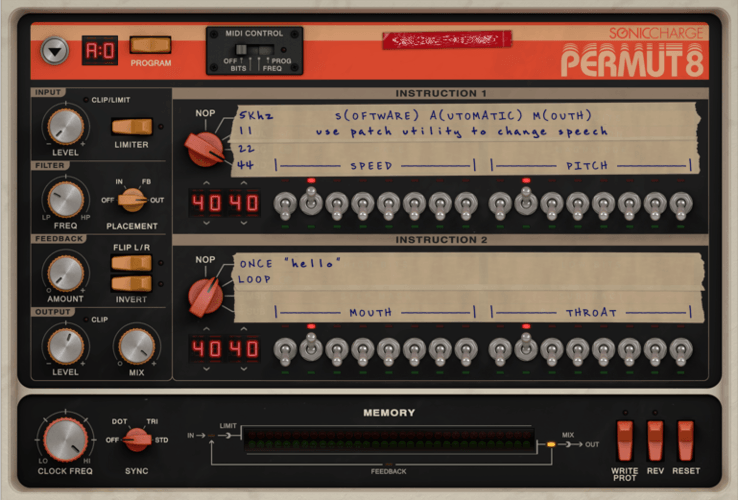Flip Instruction 2 THROAT second bit switch (lit)
Viewport: 738px width, 500px height.
click(x=526, y=347)
